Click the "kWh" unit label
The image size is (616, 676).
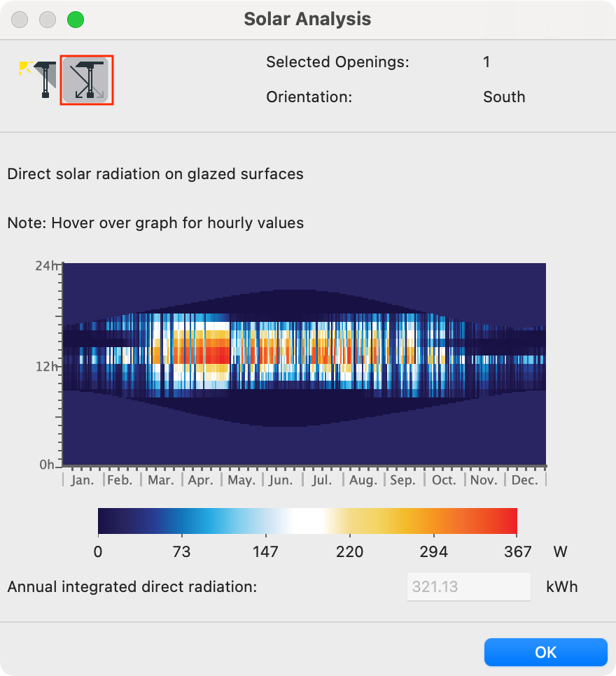[x=561, y=586]
